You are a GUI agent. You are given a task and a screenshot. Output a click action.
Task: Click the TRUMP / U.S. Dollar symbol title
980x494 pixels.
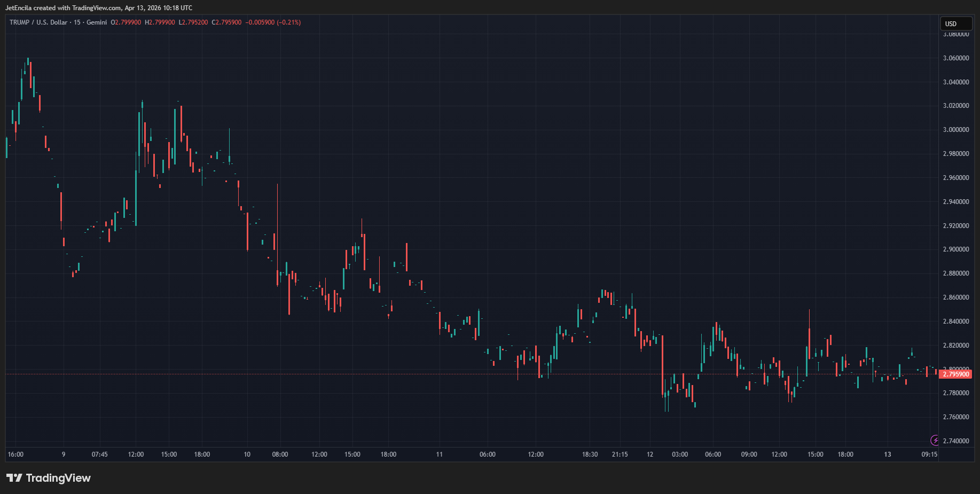(x=38, y=22)
